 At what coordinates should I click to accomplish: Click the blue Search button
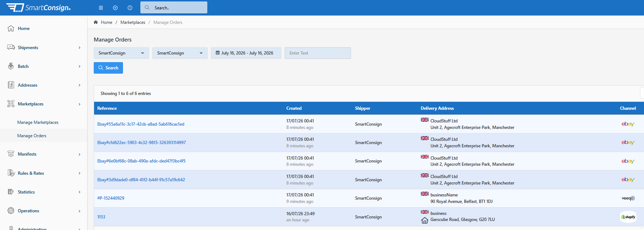(x=108, y=68)
